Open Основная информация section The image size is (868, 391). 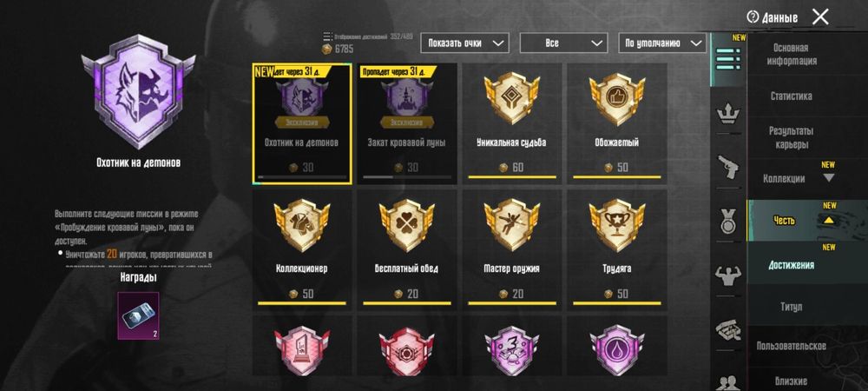click(791, 54)
